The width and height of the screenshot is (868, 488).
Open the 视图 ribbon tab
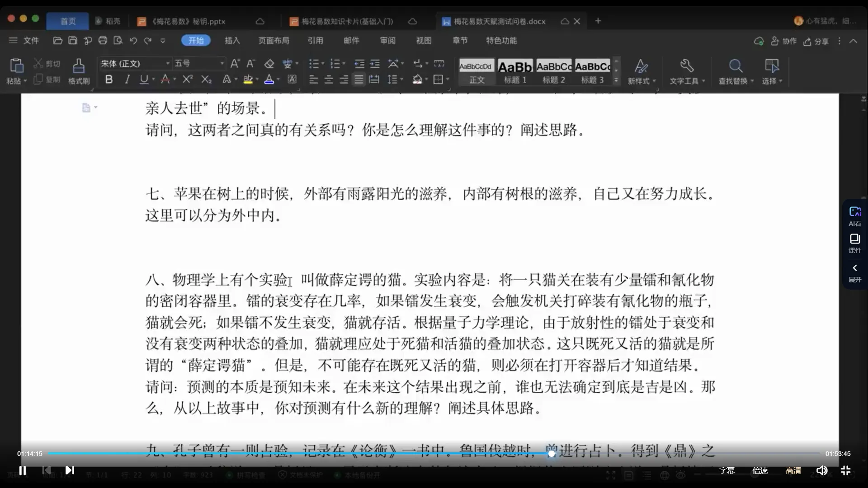(x=424, y=41)
